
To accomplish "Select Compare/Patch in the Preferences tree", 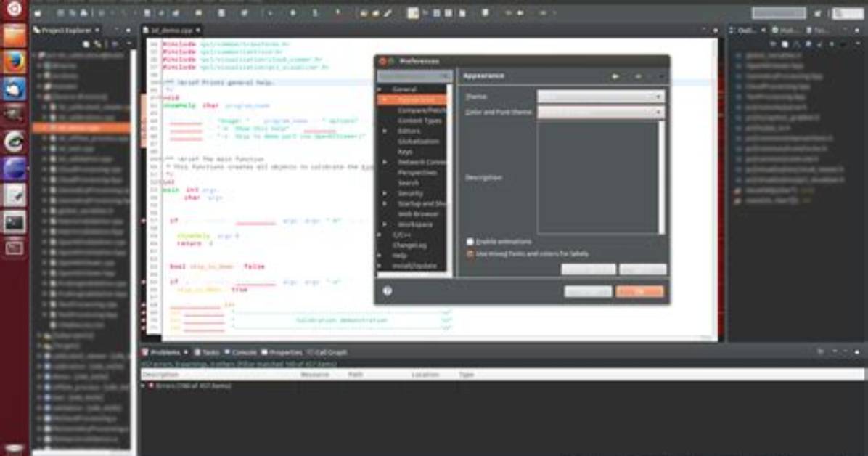I will 421,110.
